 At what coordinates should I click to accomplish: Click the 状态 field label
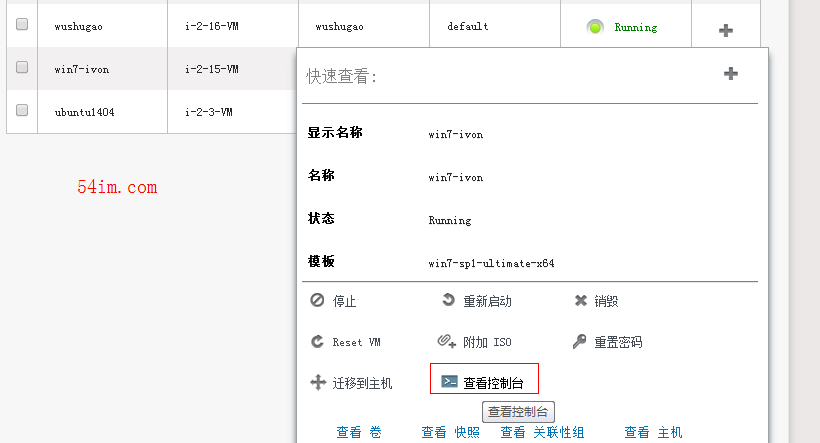tap(321, 218)
